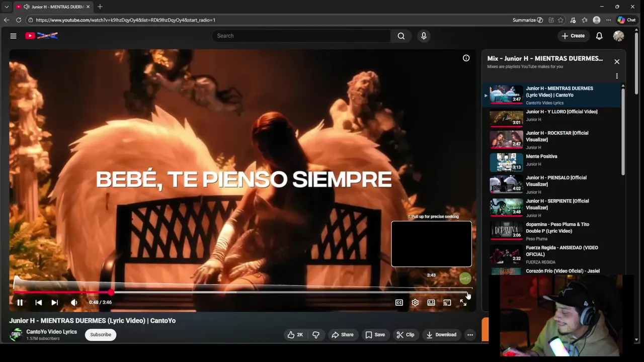Image resolution: width=644 pixels, height=362 pixels.
Task: Cast the video to a TV
Action: [x=447, y=303]
